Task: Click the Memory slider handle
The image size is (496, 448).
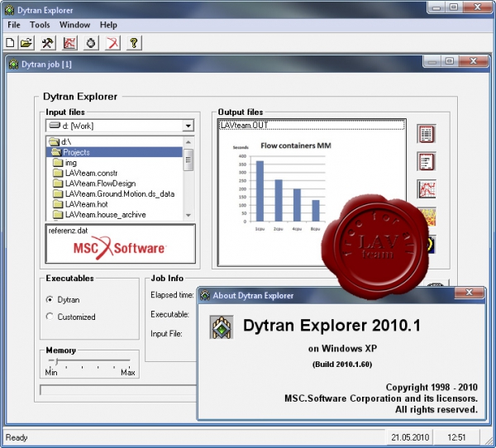Action: [x=56, y=360]
